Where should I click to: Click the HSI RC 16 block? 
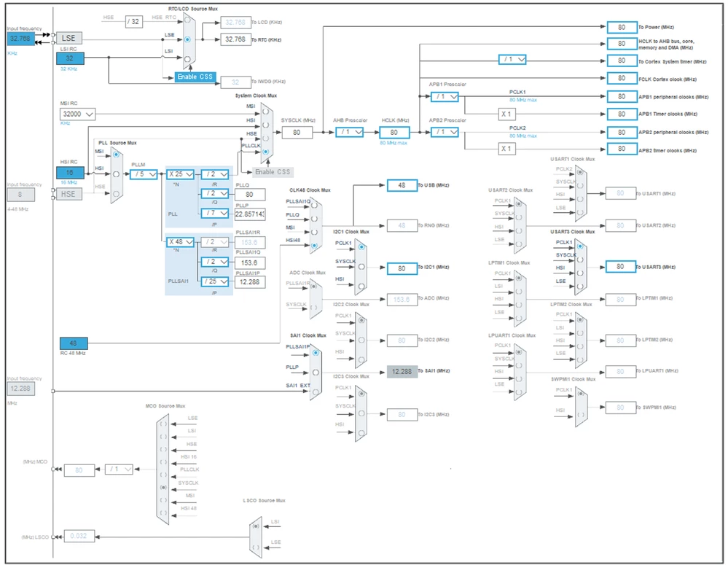pyautogui.click(x=70, y=172)
